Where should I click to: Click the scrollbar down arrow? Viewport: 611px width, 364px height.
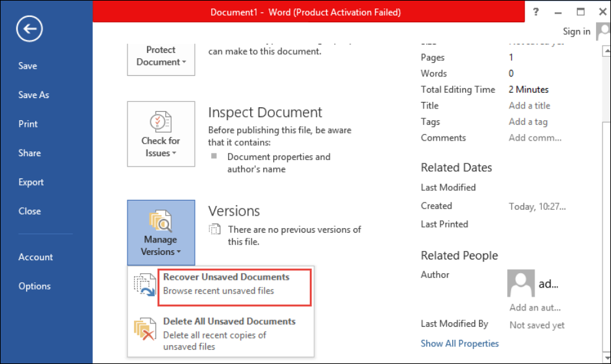tap(606, 357)
